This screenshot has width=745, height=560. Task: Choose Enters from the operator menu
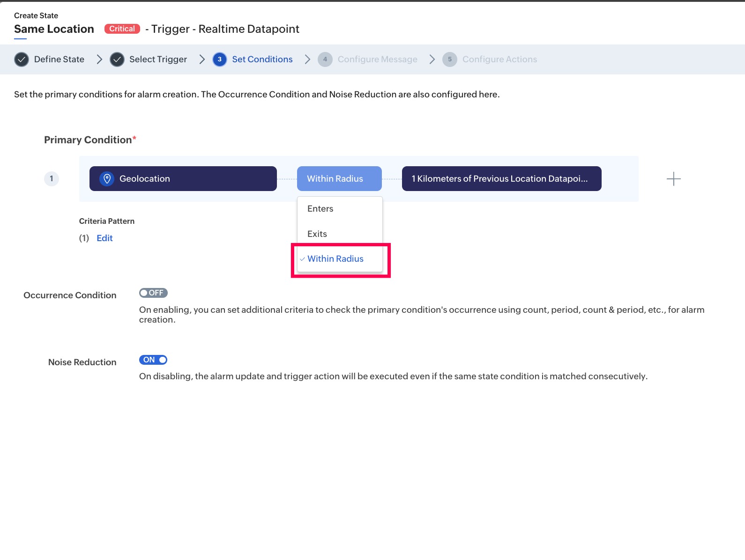(340, 209)
